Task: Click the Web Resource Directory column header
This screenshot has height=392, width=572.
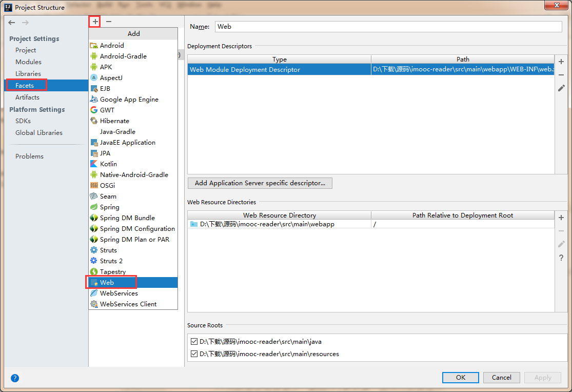Action: pos(280,215)
